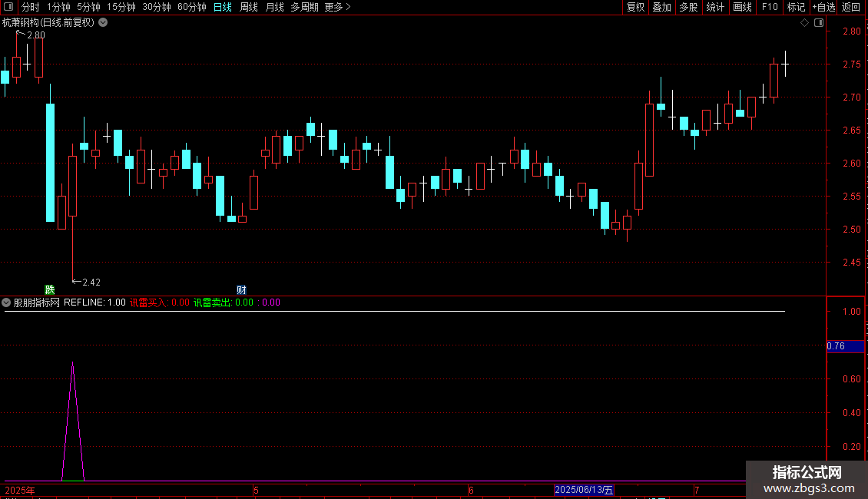Click the 2025年 label on time axis
Viewport: 868px width, 499px height.
coord(20,490)
